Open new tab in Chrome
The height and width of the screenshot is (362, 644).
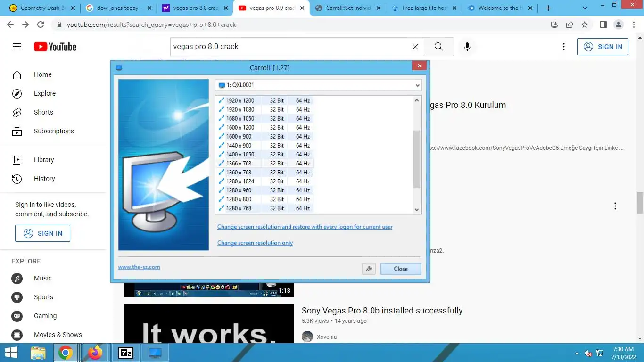[x=548, y=8]
